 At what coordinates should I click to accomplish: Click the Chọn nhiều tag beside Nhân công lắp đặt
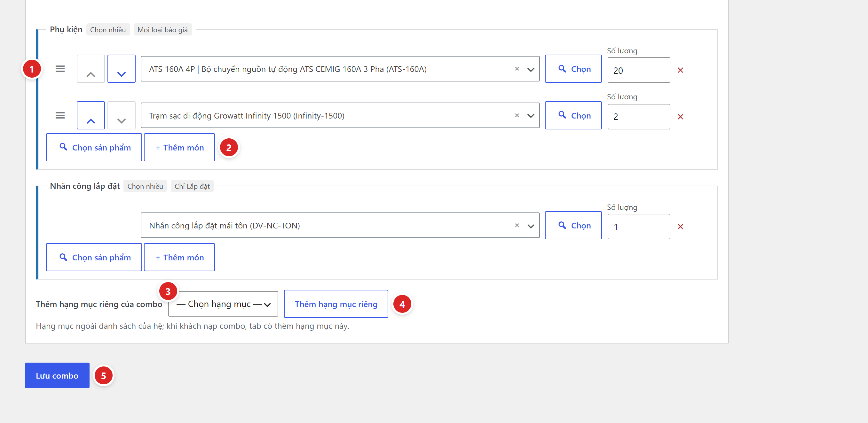[x=145, y=186]
